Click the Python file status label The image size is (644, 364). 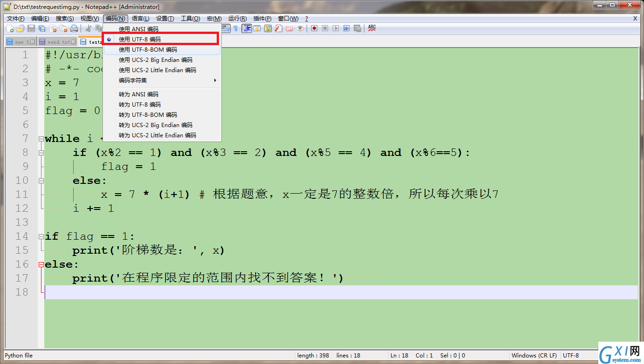point(19,355)
